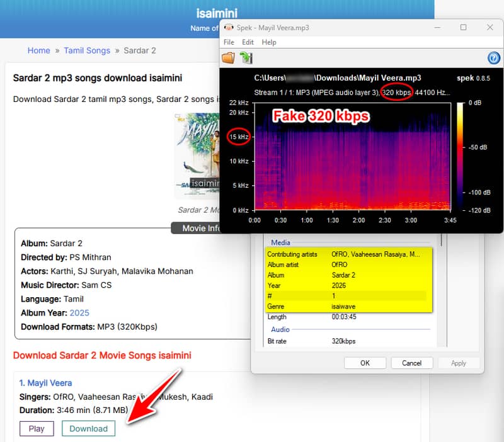Click the Bit rate value 320kbps
The image size is (504, 442).
[343, 341]
